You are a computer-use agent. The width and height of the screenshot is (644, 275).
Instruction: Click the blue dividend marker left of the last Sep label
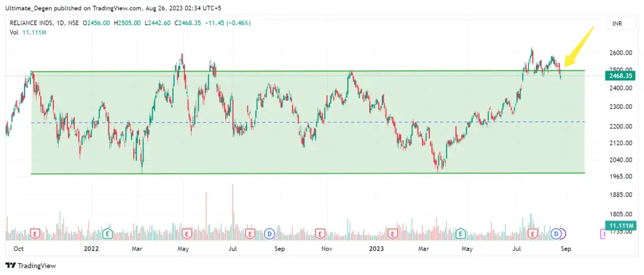pyautogui.click(x=557, y=234)
